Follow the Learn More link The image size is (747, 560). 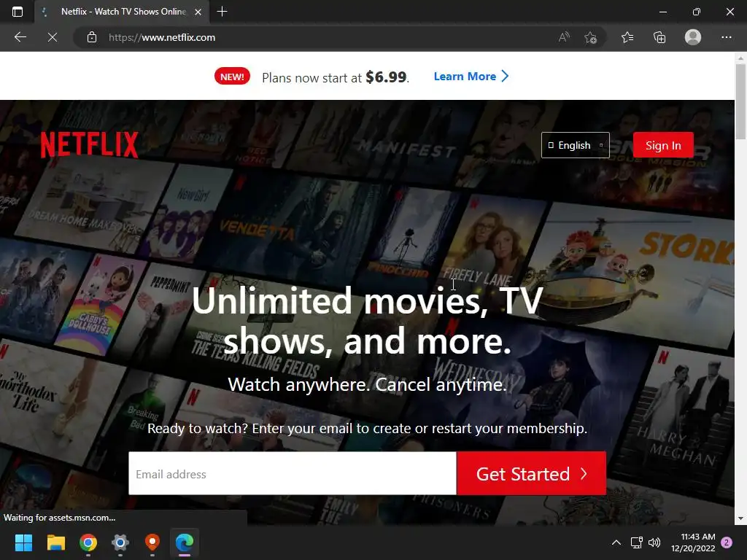click(x=471, y=76)
